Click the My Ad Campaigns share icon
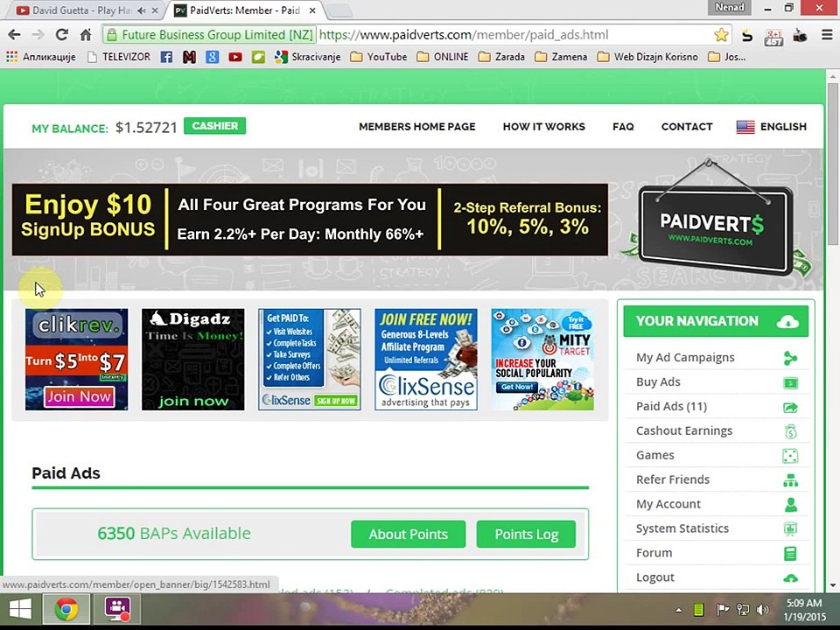The height and width of the screenshot is (630, 840). click(x=790, y=358)
